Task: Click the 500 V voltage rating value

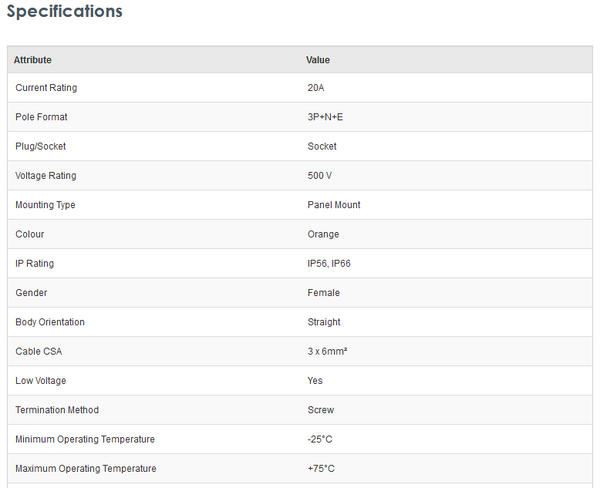Action: [x=319, y=176]
